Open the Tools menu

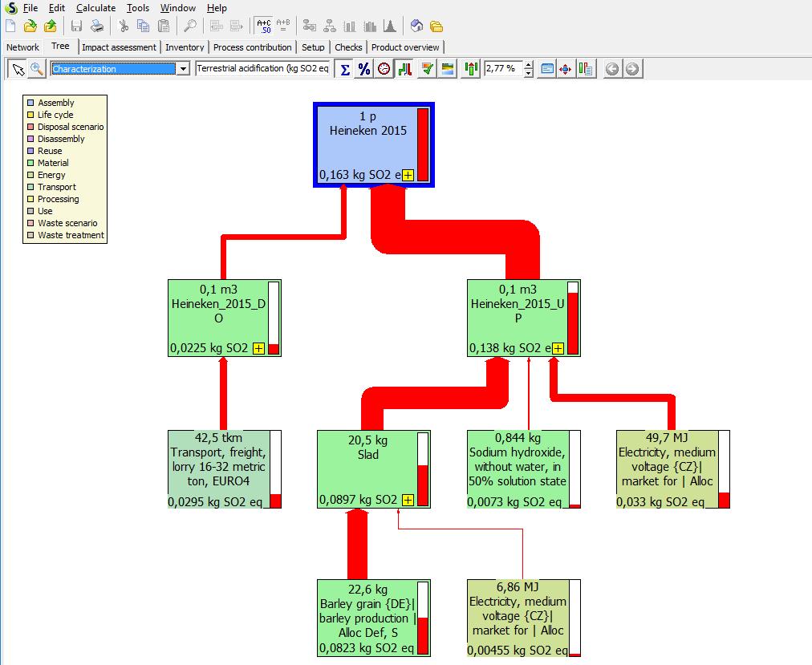(138, 8)
